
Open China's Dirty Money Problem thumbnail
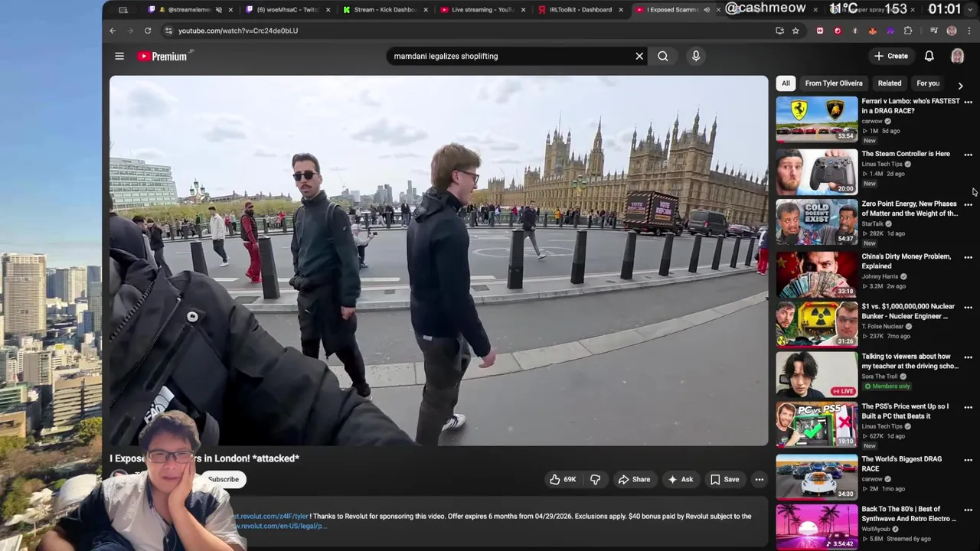pyautogui.click(x=817, y=273)
